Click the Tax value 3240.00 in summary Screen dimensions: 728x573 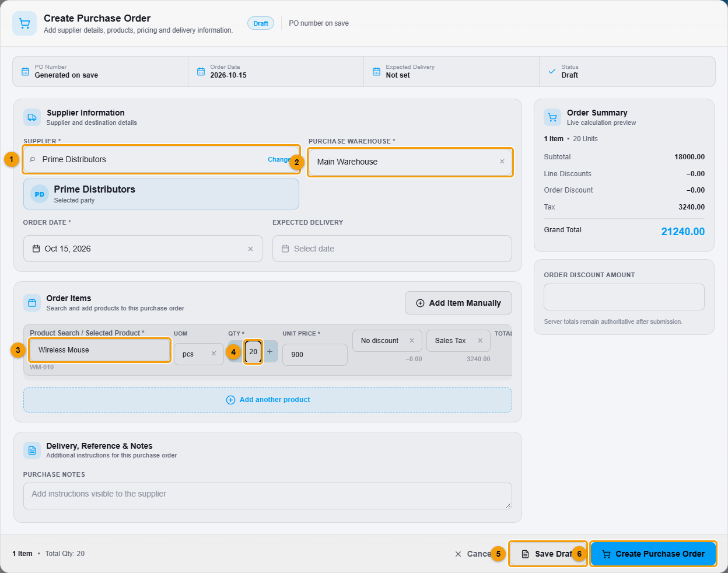(x=691, y=207)
